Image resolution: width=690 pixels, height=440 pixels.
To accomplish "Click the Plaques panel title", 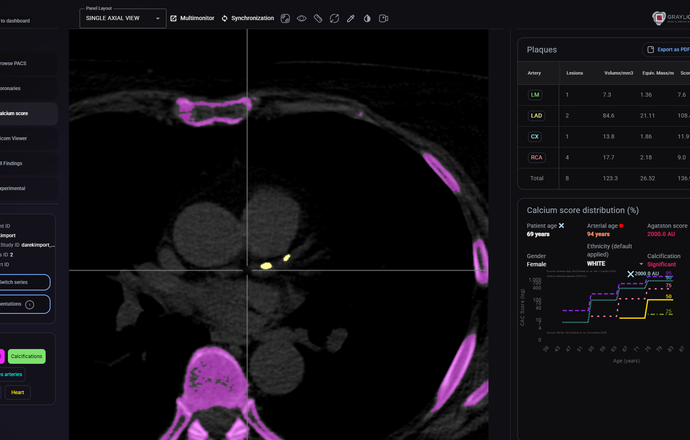I will coord(542,50).
